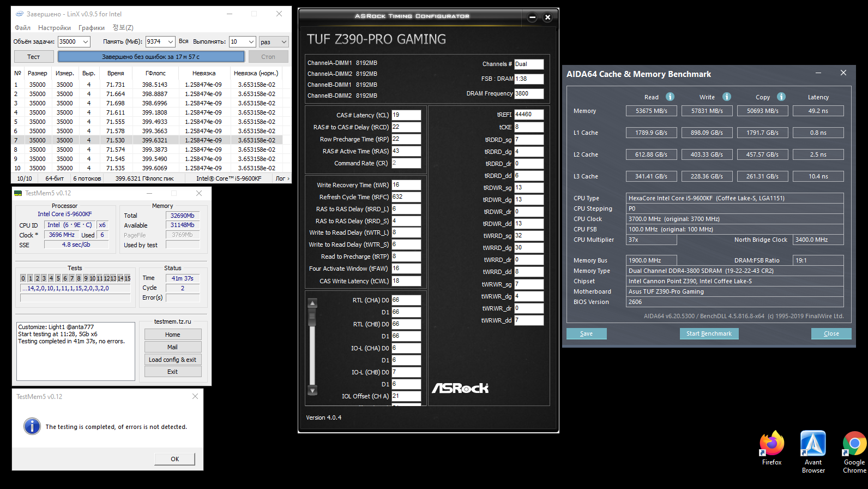Click the scroll up arrow in ASRock Configurator

coord(312,303)
